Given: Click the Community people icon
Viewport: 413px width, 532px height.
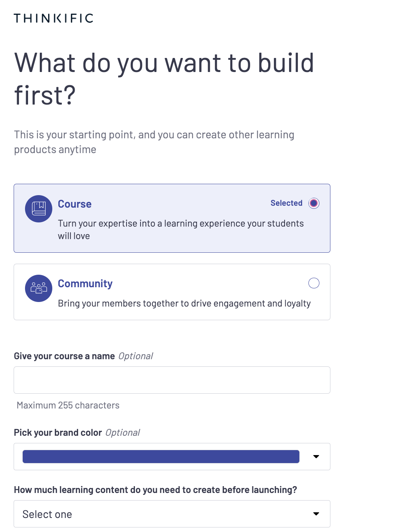Looking at the screenshot, I should (x=39, y=288).
